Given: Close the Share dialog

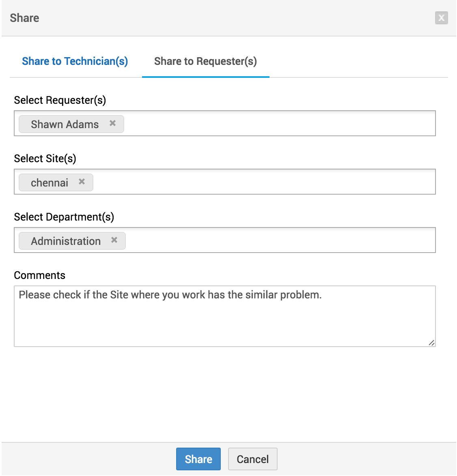Looking at the screenshot, I should (x=441, y=18).
